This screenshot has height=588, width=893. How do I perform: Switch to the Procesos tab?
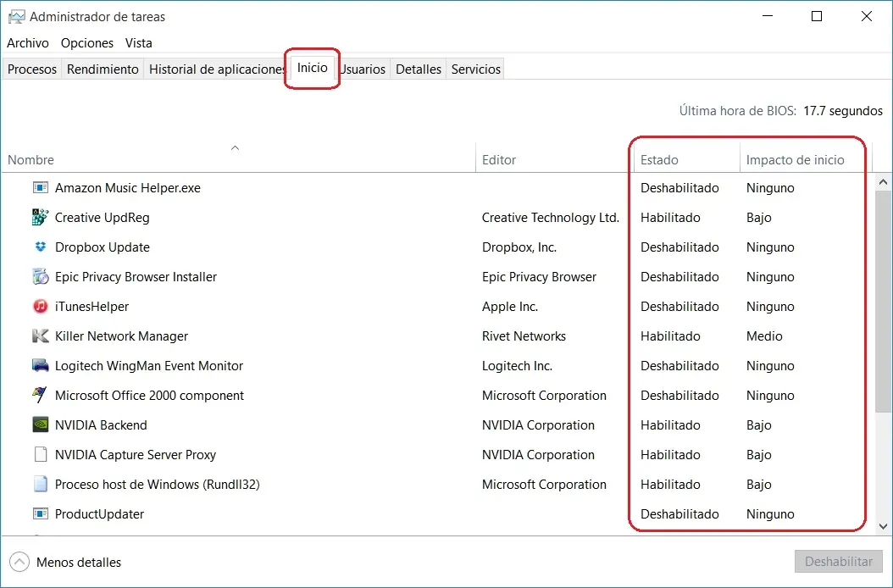pyautogui.click(x=32, y=69)
